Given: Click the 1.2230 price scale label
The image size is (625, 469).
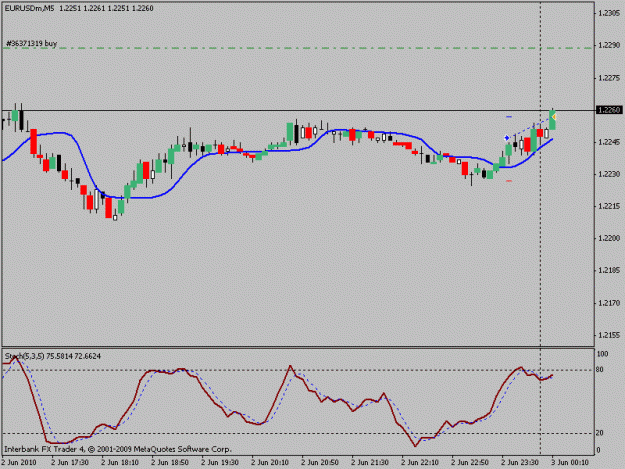Looking at the screenshot, I should [x=609, y=174].
